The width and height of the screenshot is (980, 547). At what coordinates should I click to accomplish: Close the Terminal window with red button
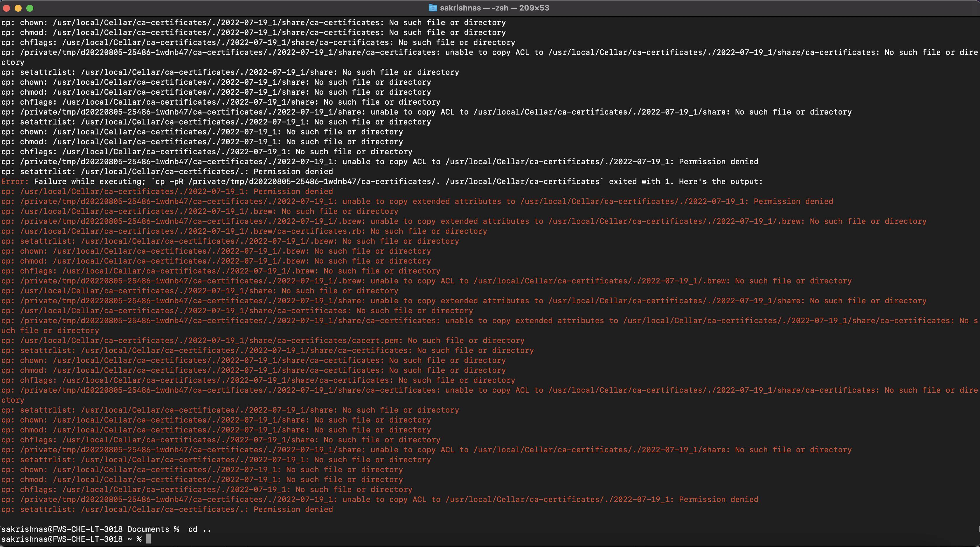click(x=6, y=8)
